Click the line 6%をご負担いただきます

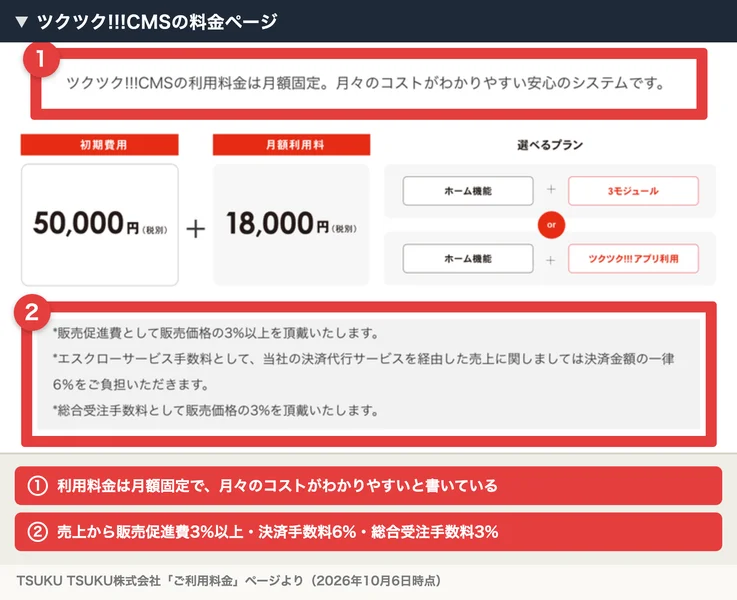[131, 384]
